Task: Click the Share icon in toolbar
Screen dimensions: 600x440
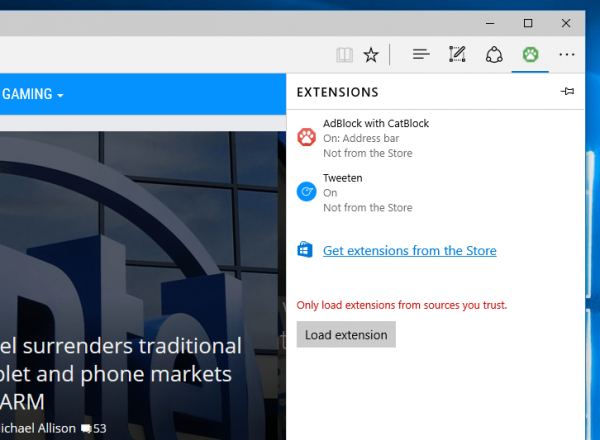Action: point(494,54)
